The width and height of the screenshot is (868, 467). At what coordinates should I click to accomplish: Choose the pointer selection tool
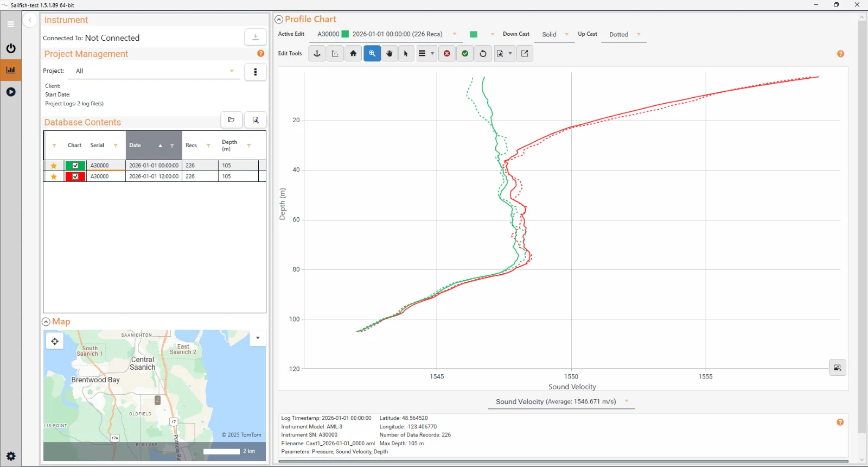coord(406,53)
